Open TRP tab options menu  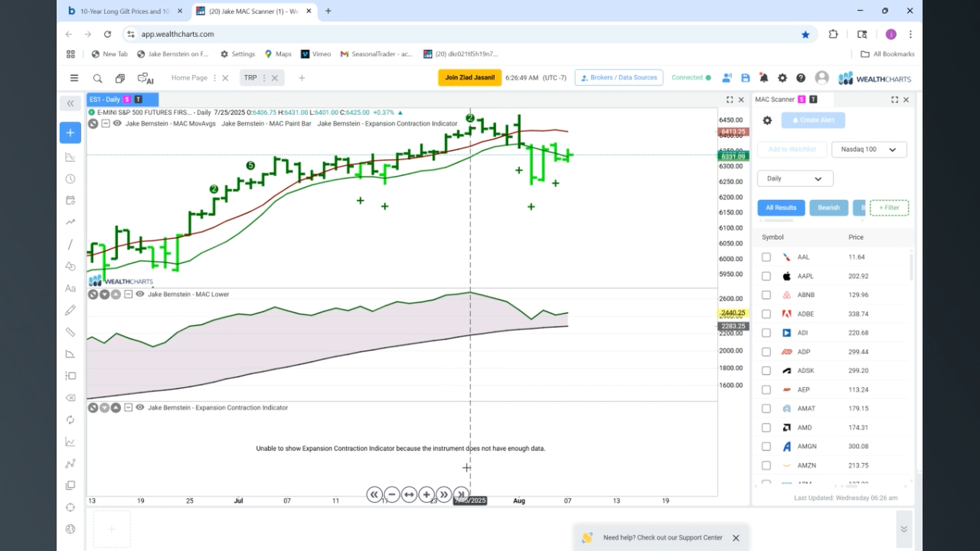click(264, 78)
